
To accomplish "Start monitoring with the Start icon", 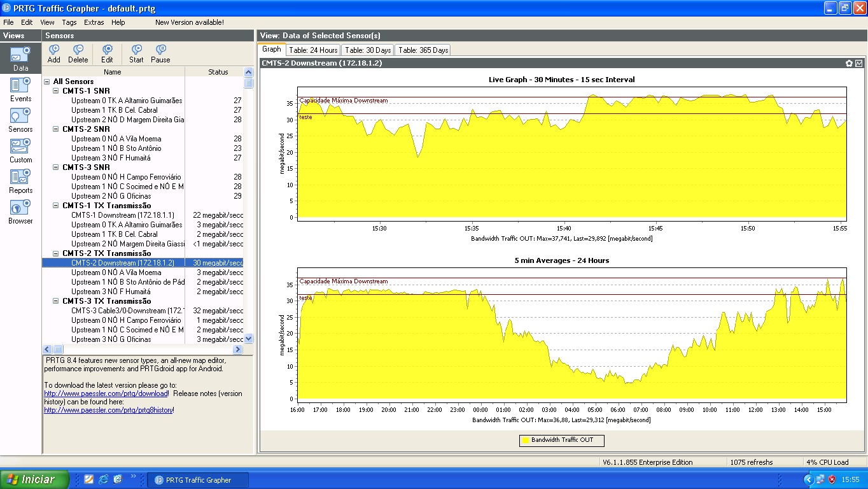I will (136, 53).
